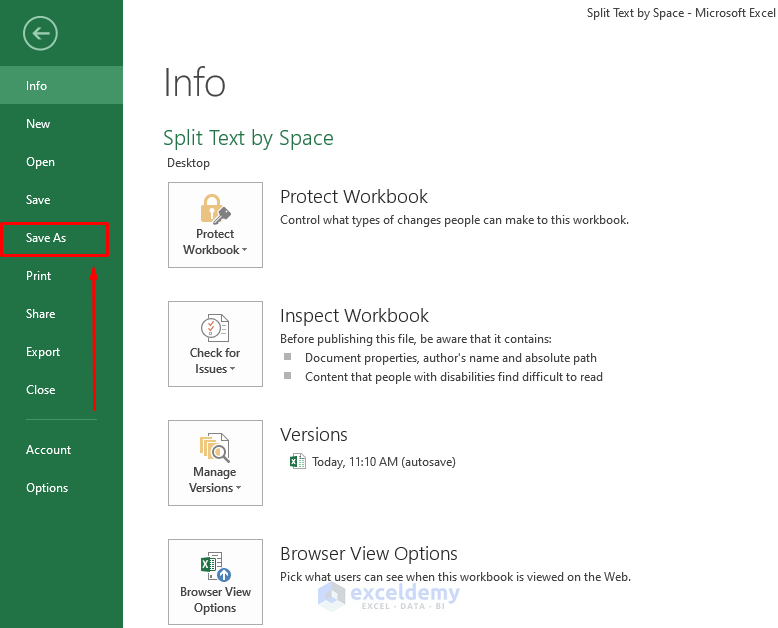Click the back arrow circle icon
Screen dimensions: 778x628
[x=40, y=33]
